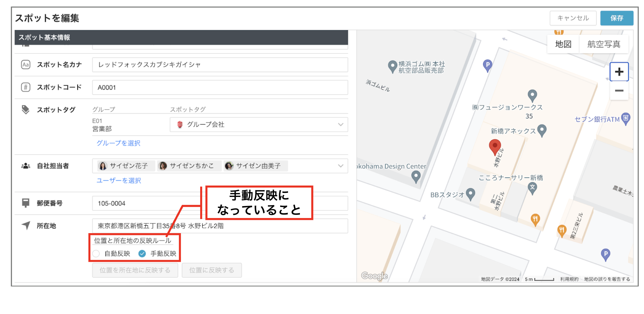
Task: Click the parking marker near 横浜ゴム
Action: [x=488, y=66]
